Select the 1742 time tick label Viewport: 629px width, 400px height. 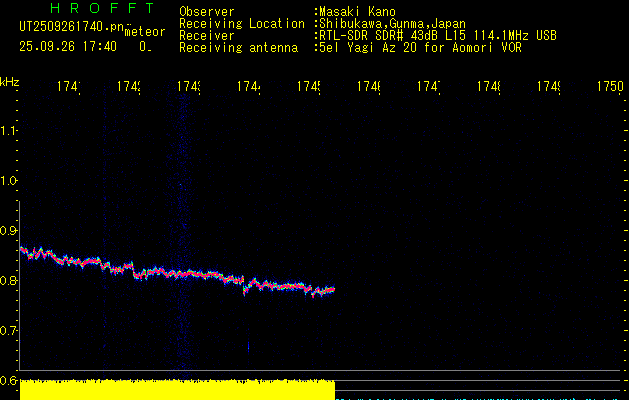[x=127, y=88]
